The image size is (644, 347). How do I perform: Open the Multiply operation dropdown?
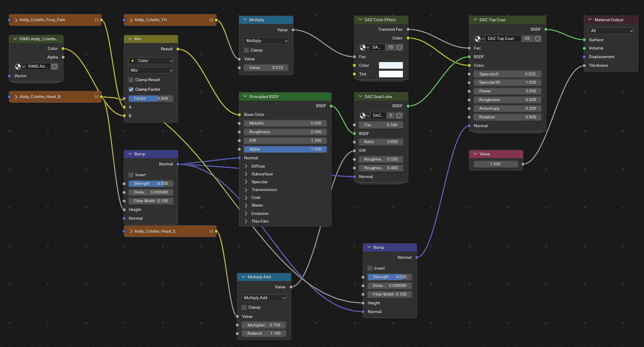tap(266, 41)
